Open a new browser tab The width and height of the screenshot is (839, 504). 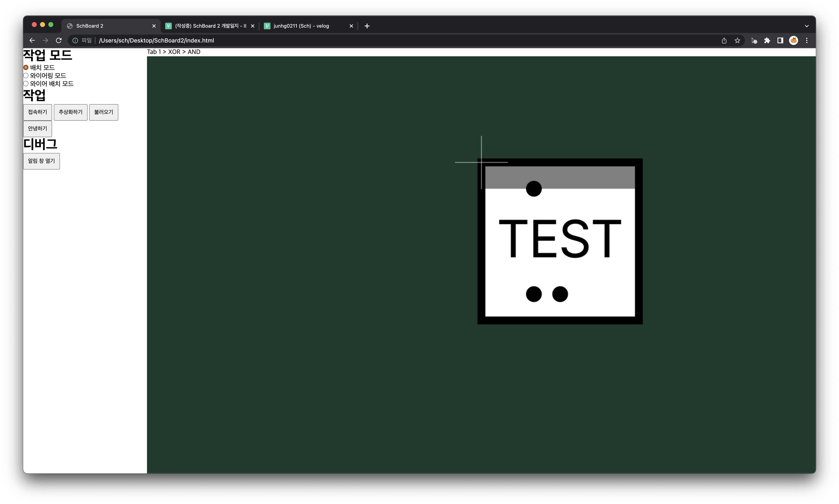click(x=367, y=26)
